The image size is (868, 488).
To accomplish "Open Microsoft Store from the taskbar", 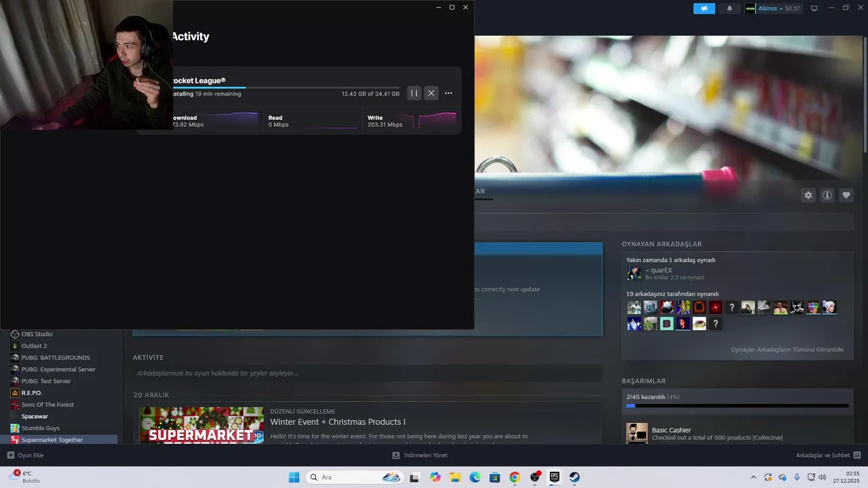I will 495,477.
